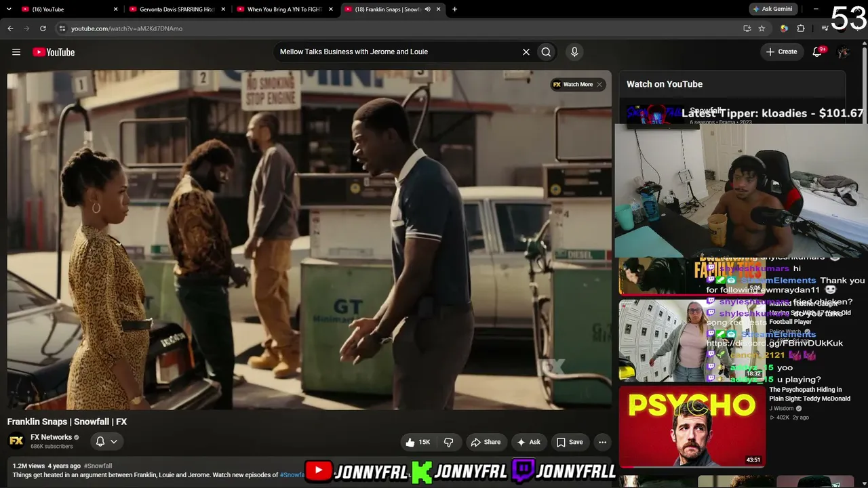Save the video to a playlist
The width and height of the screenshot is (868, 488).
[x=570, y=442]
